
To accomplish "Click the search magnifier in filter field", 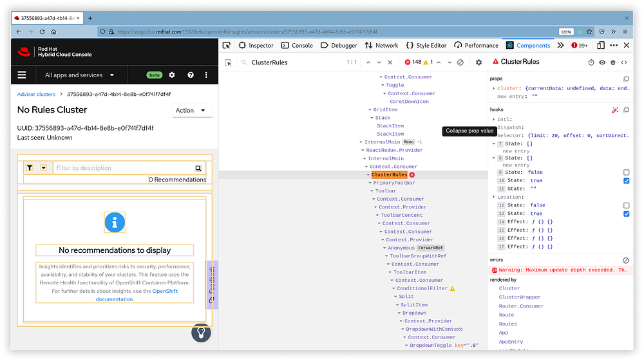I will point(198,168).
